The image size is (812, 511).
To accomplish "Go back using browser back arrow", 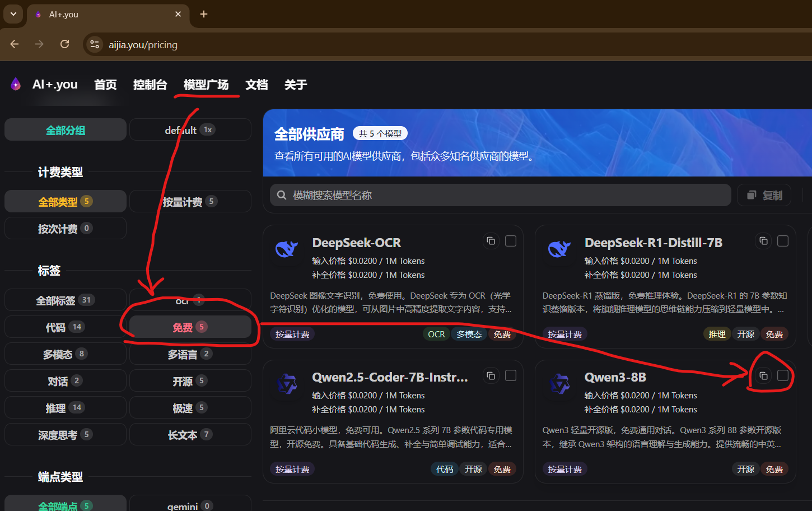I will [15, 44].
